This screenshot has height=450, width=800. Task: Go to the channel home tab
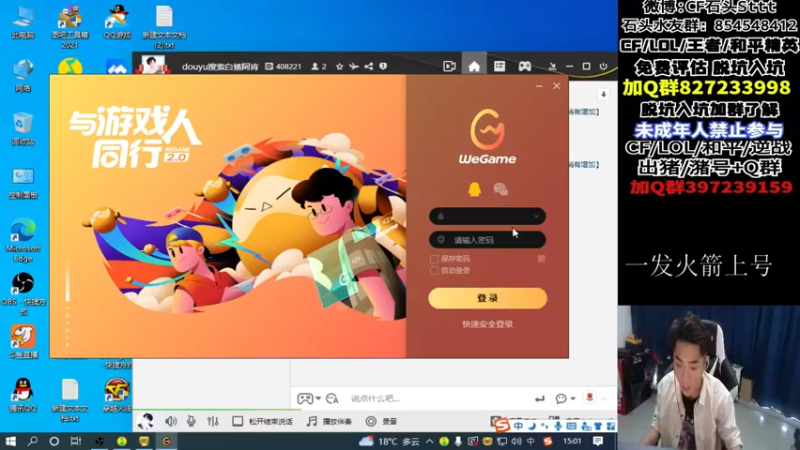pyautogui.click(x=474, y=66)
